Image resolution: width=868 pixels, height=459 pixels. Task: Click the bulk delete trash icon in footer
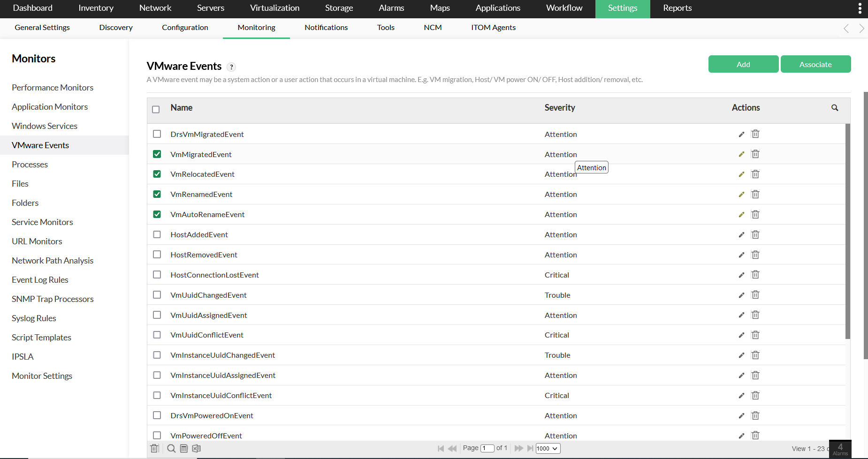(x=154, y=449)
